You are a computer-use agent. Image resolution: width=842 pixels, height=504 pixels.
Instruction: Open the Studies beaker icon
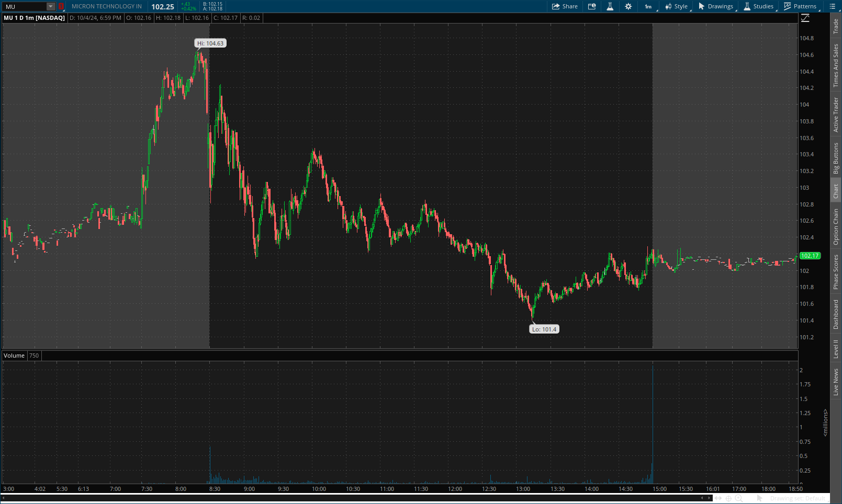pos(747,6)
